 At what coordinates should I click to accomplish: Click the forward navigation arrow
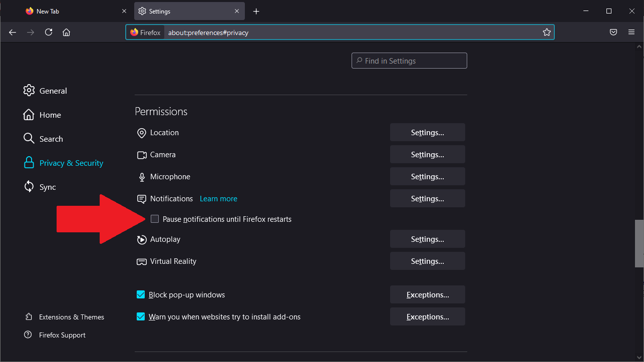coord(31,32)
